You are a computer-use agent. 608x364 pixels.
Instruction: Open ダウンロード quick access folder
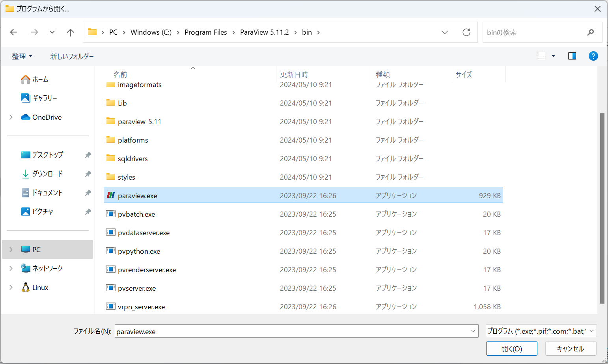(x=47, y=174)
